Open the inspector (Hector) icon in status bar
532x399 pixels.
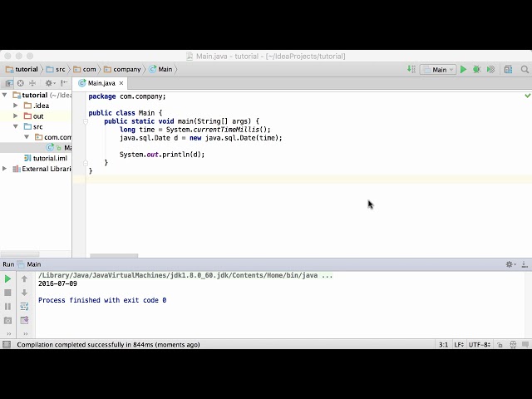tap(513, 344)
